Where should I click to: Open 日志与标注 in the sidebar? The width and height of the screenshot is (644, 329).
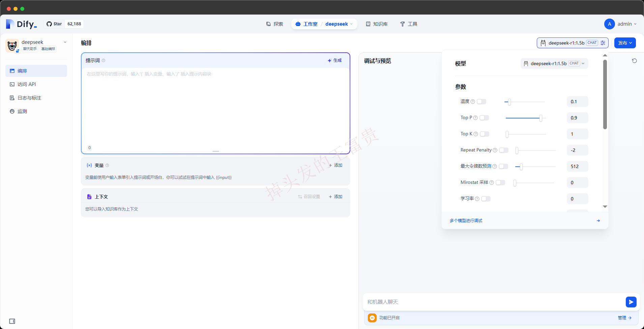click(36, 98)
